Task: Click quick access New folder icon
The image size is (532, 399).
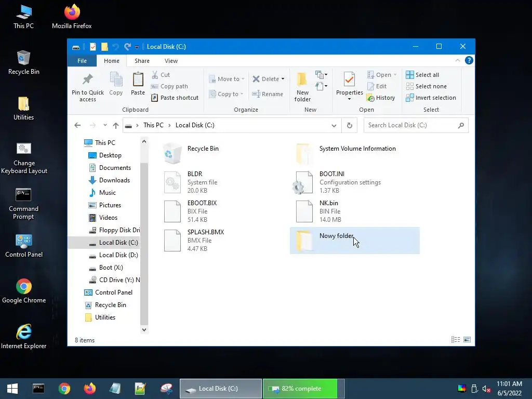Action: click(x=104, y=47)
